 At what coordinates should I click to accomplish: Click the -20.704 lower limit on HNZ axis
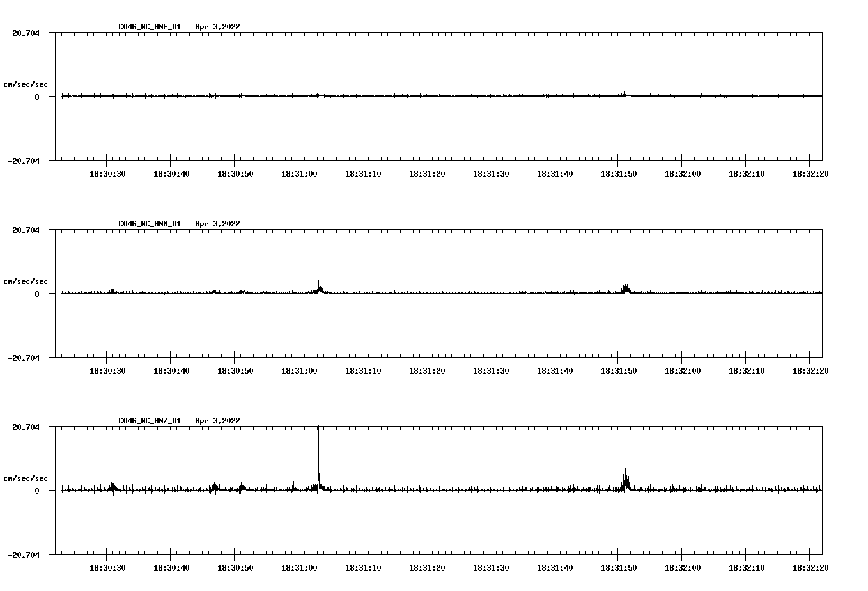tap(24, 555)
